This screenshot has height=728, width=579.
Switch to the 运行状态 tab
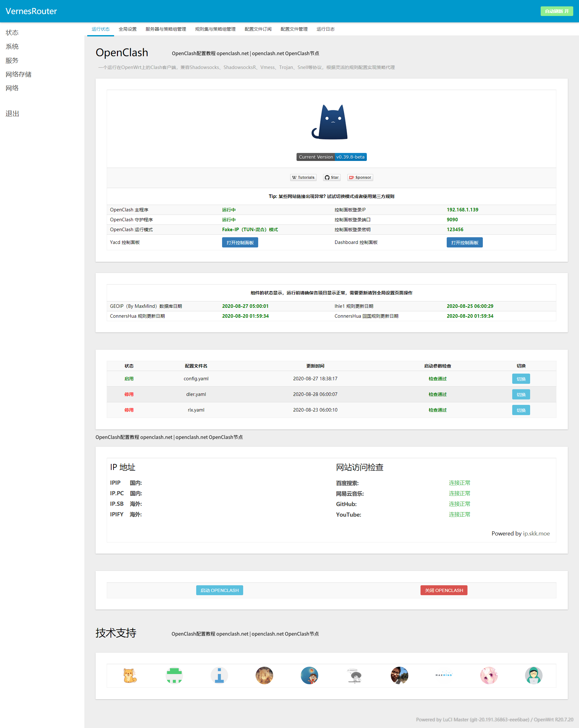point(101,29)
